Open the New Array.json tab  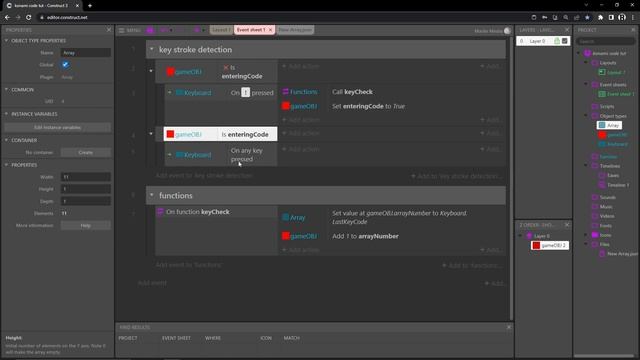[x=295, y=30]
